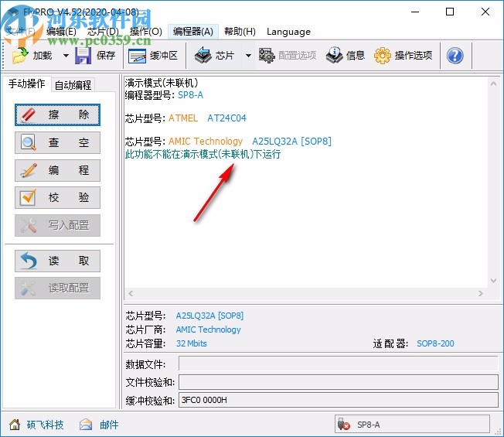Open the Edit (编辑) menu
The height and width of the screenshot is (437, 504).
click(61, 32)
